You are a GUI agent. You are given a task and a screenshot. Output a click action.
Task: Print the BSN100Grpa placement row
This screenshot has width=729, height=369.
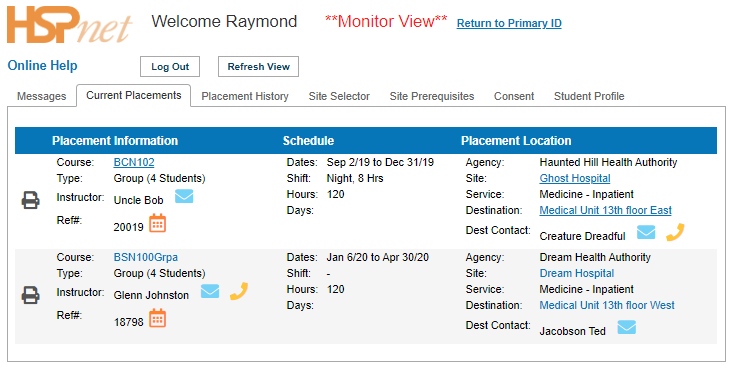point(31,295)
